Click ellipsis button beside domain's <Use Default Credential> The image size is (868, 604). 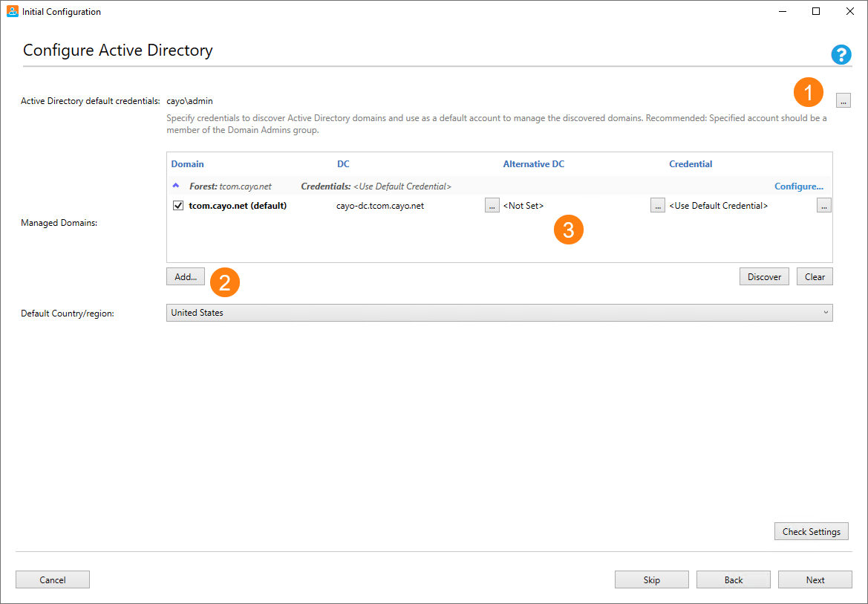coord(823,206)
